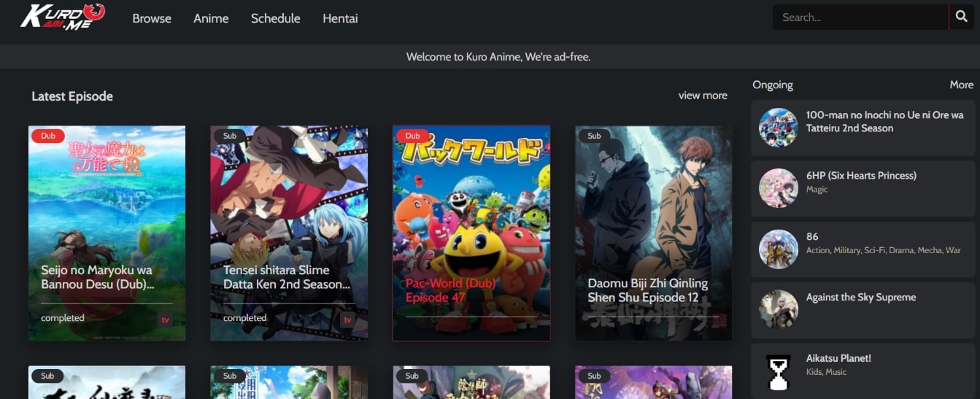The image size is (980, 399).
Task: Open 100-man no Inochi 2nd Season title
Action: pos(884,121)
